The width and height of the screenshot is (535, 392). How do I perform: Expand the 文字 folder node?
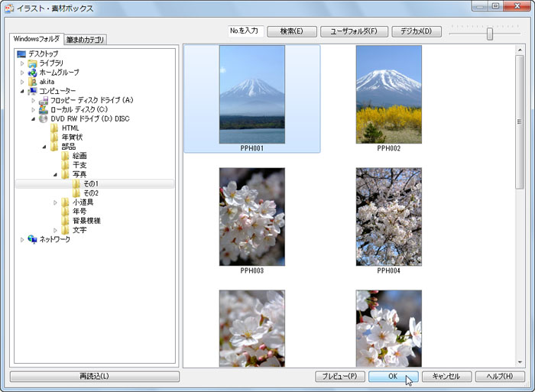click(x=56, y=230)
